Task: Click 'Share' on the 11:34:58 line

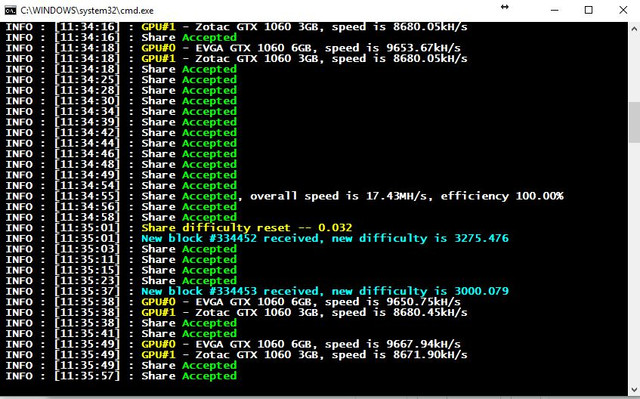Action: click(158, 217)
